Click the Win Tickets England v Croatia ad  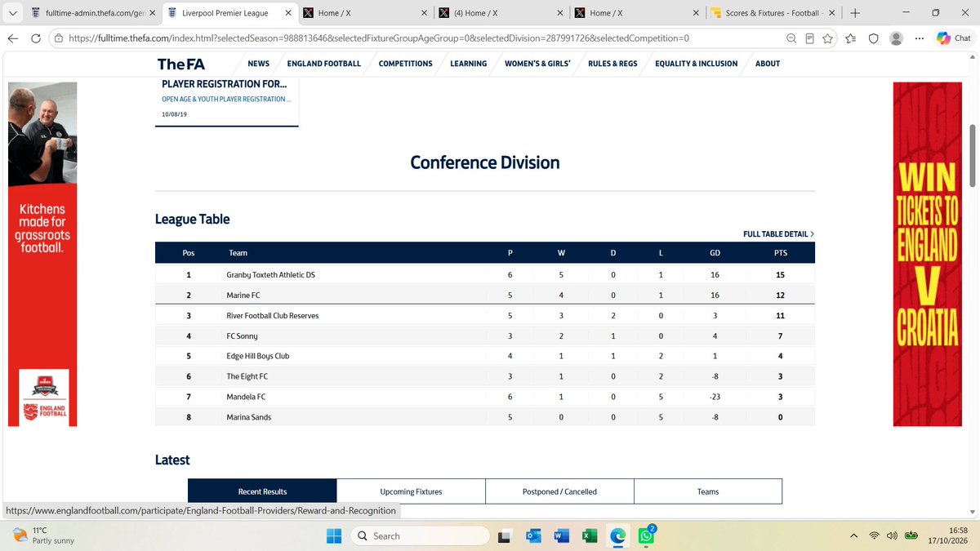click(x=926, y=256)
